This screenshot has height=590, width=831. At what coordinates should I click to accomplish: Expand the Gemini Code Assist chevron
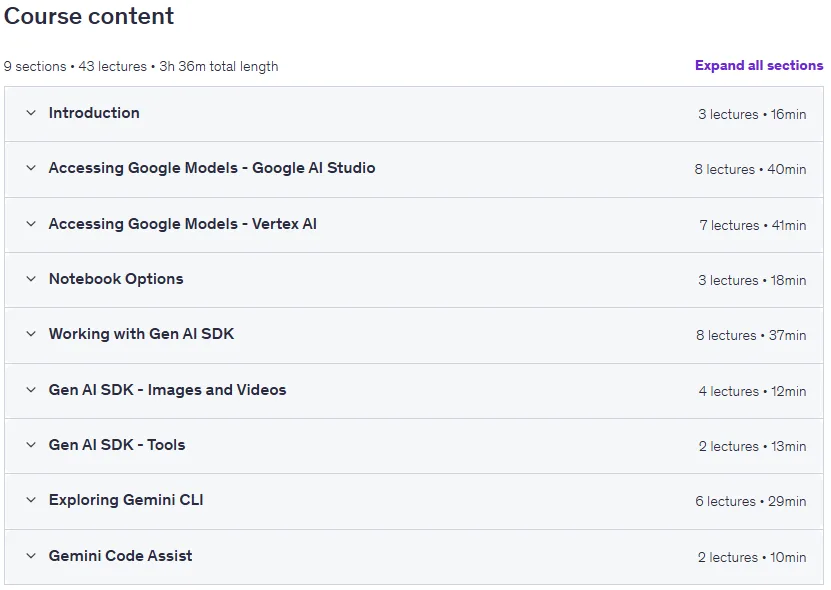tap(31, 556)
